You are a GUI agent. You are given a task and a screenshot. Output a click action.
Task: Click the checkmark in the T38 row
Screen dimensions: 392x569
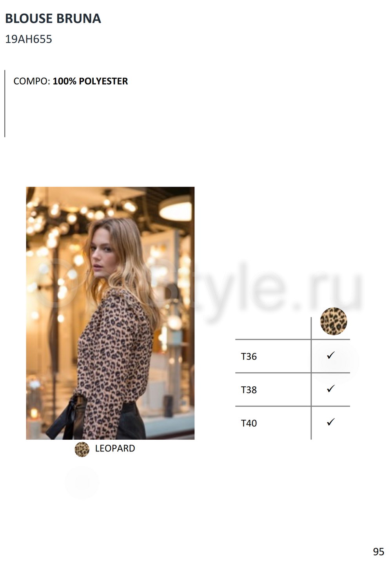click(331, 388)
